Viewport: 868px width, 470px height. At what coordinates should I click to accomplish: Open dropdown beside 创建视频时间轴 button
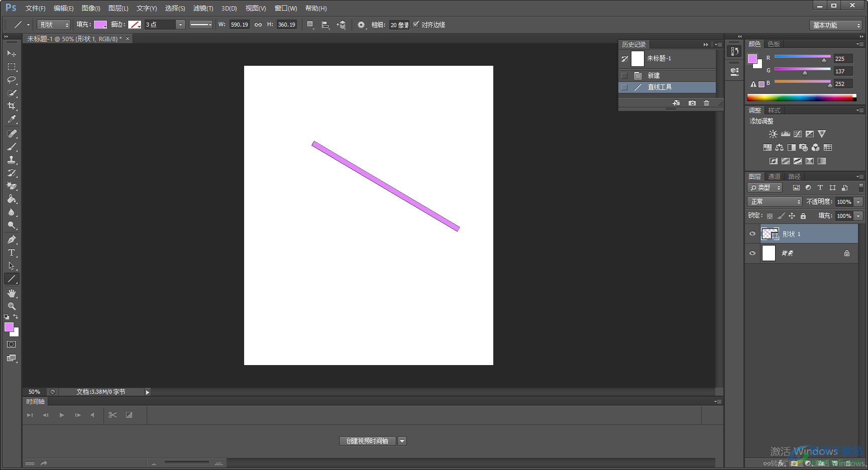click(402, 441)
